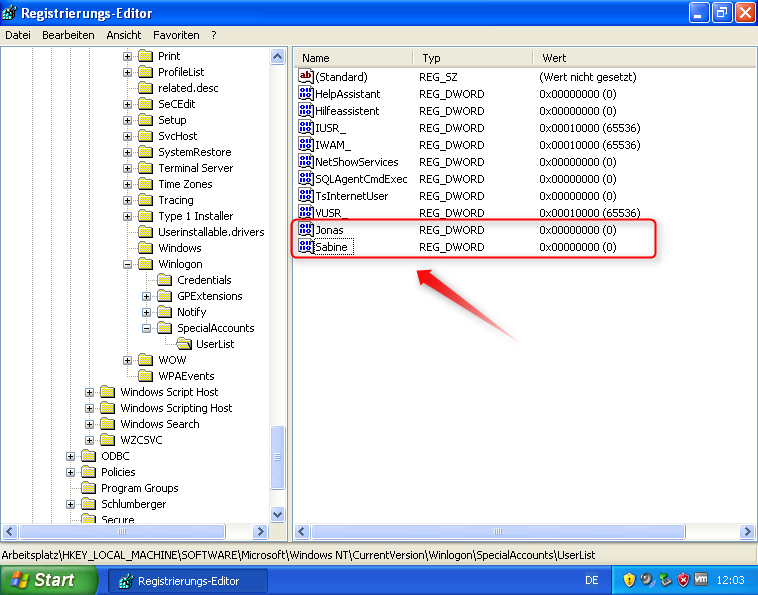Click the red shield alert tray icon
This screenshot has height=595, width=758.
[x=683, y=580]
